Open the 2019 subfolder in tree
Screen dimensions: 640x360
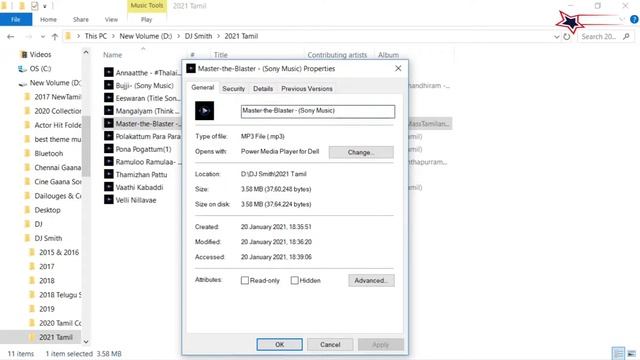47,309
